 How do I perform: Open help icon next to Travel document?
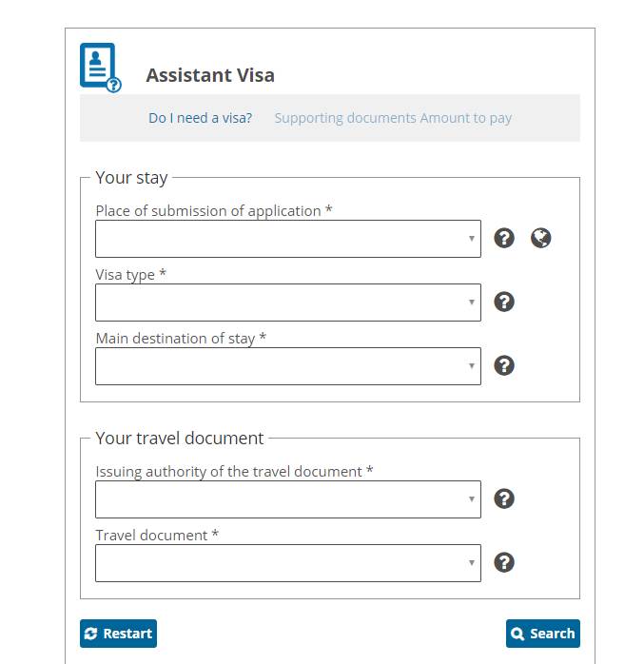(x=504, y=562)
